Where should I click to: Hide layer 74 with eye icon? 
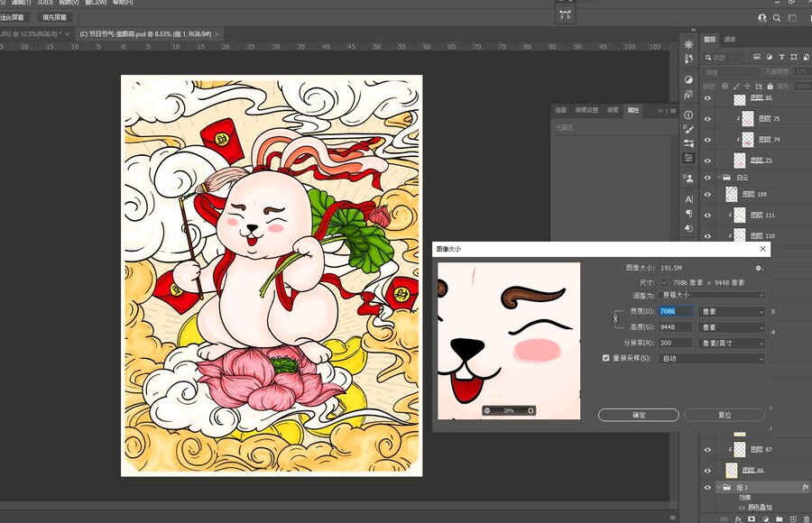click(x=708, y=140)
